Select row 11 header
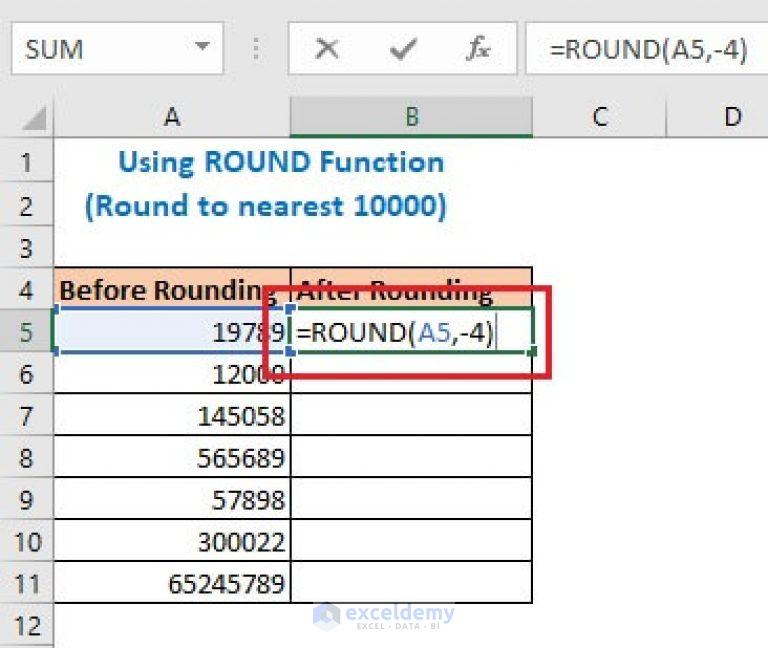 [x=26, y=583]
